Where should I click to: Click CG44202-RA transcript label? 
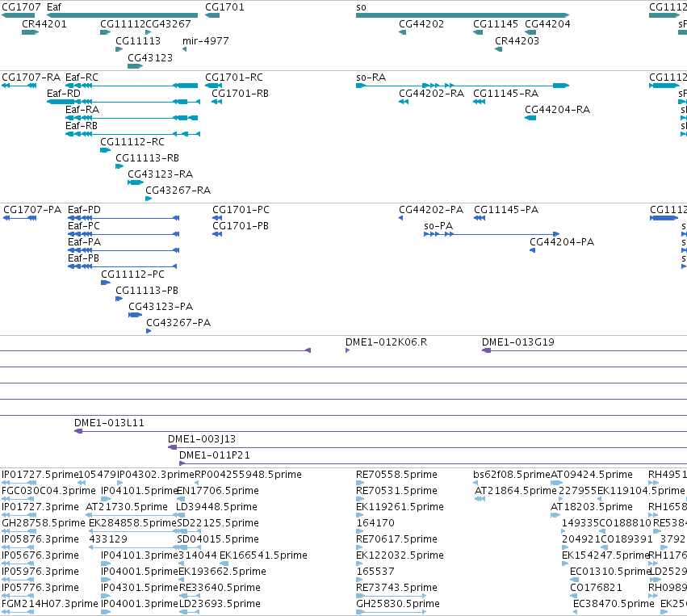click(x=432, y=94)
